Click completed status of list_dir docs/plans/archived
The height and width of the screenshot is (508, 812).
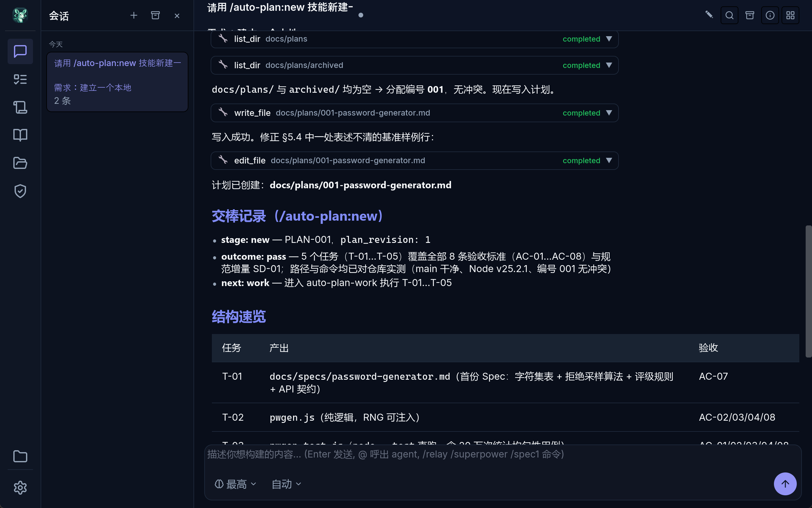point(581,65)
